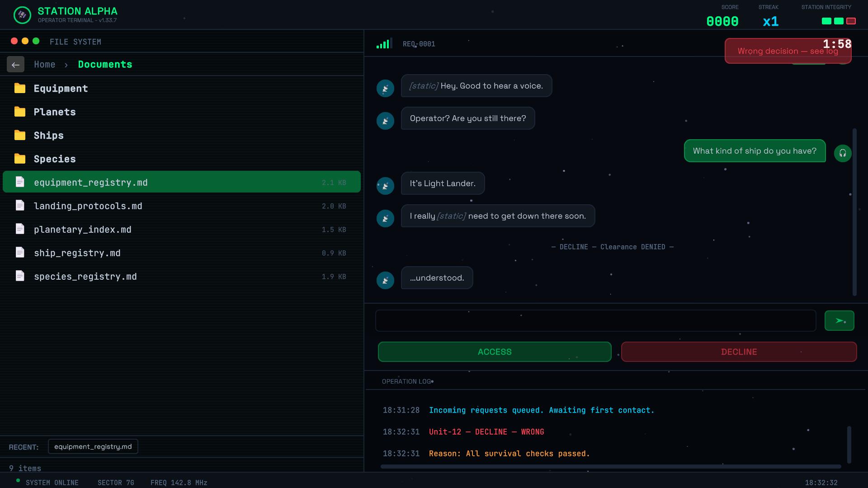The width and height of the screenshot is (868, 488).
Task: Click the '9 items' count label
Action: click(x=25, y=468)
